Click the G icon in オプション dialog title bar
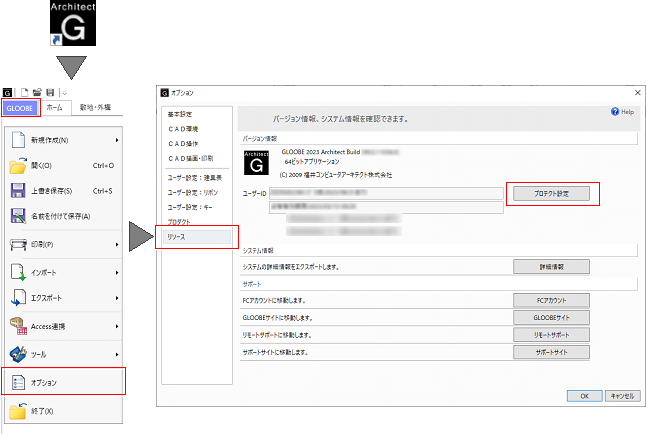The width and height of the screenshot is (647, 434). 165,93
